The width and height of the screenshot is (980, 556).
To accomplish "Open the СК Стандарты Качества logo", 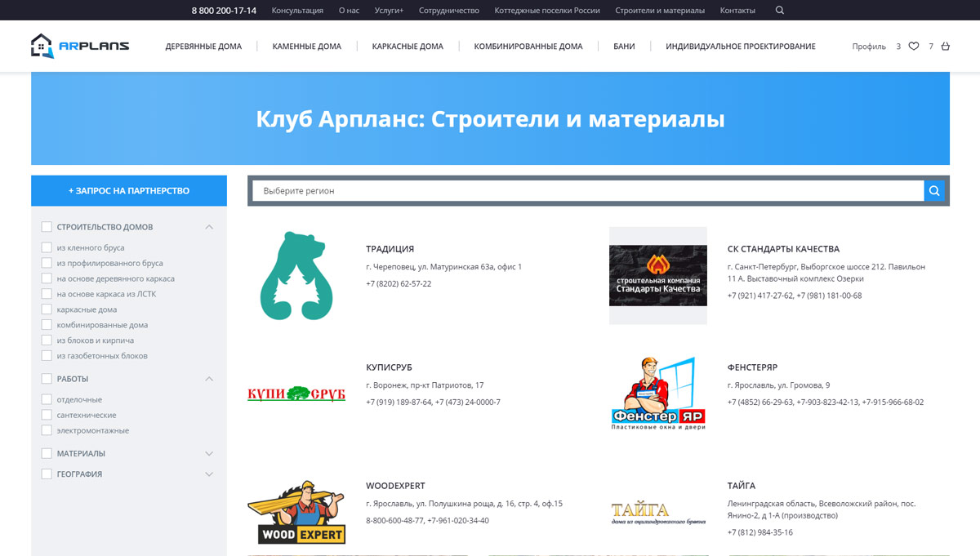I will (658, 276).
